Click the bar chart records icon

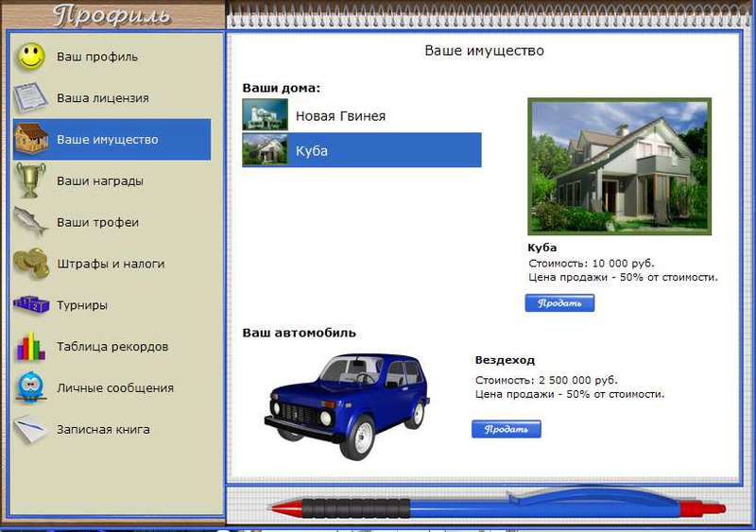pos(31,346)
